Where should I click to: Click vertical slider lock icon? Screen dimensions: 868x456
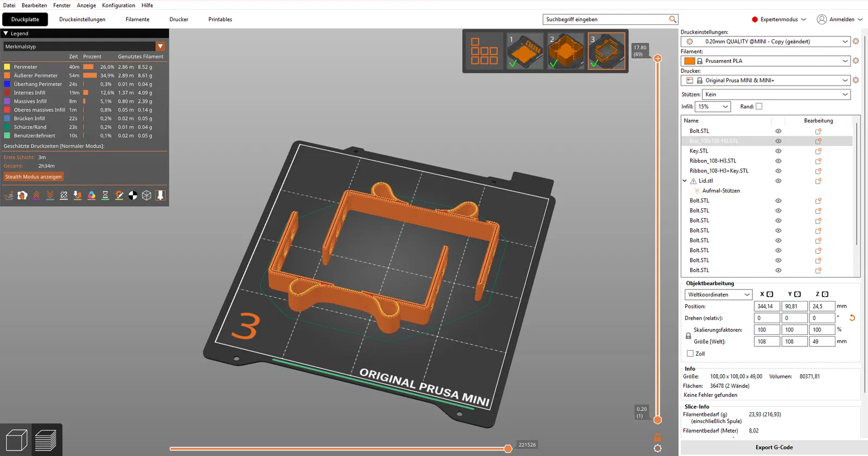[x=658, y=437]
